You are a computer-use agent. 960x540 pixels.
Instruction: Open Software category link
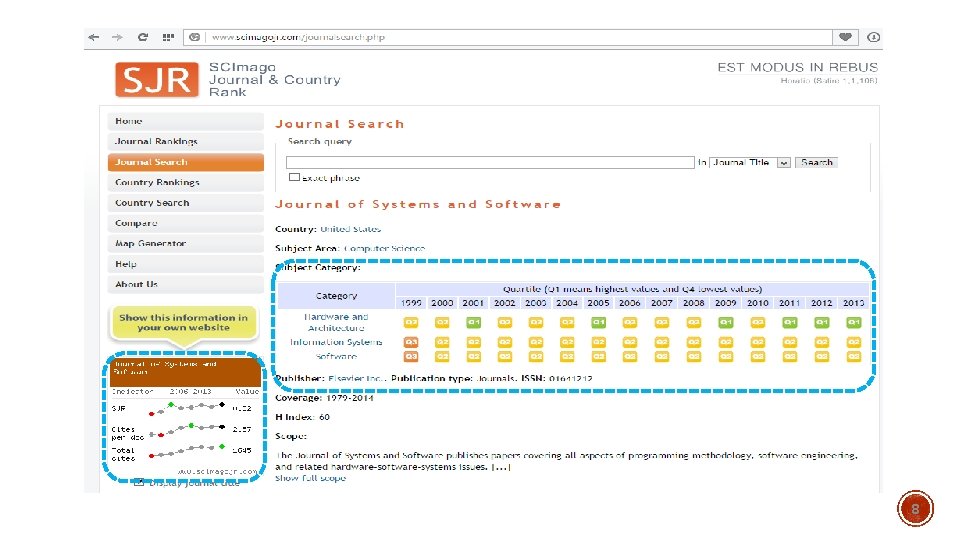click(x=336, y=356)
